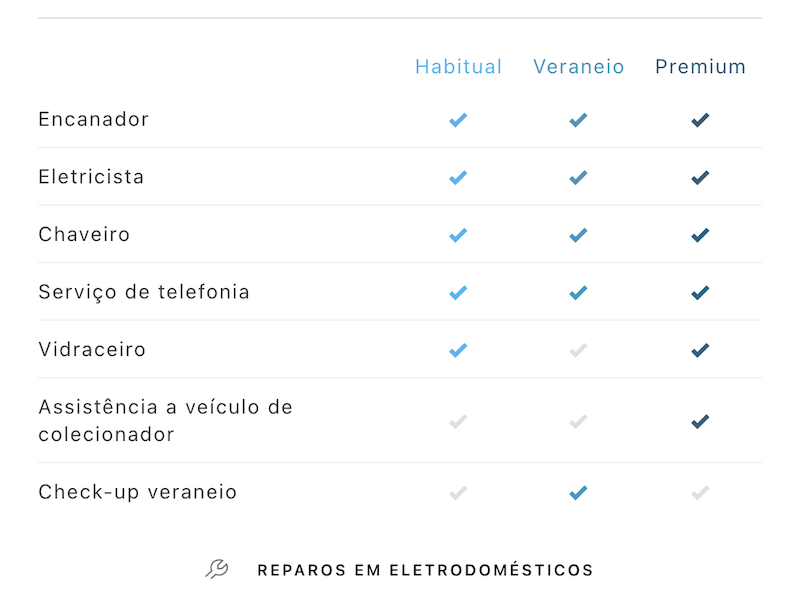Click Serviço de telefonia checkmark under Habitual

[458, 293]
